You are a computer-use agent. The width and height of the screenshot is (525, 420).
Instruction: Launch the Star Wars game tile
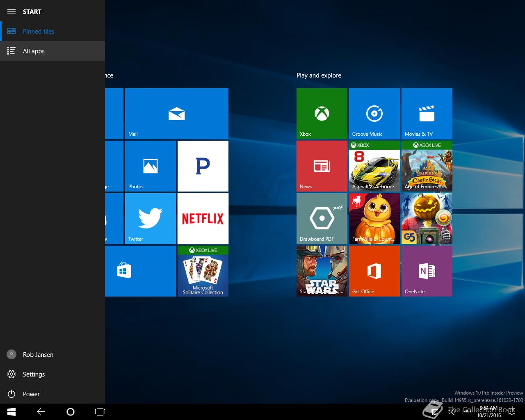322,271
